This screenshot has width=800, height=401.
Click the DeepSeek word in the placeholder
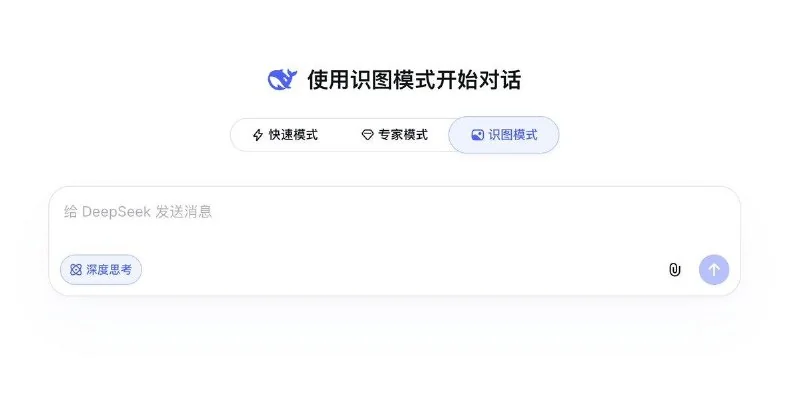116,212
